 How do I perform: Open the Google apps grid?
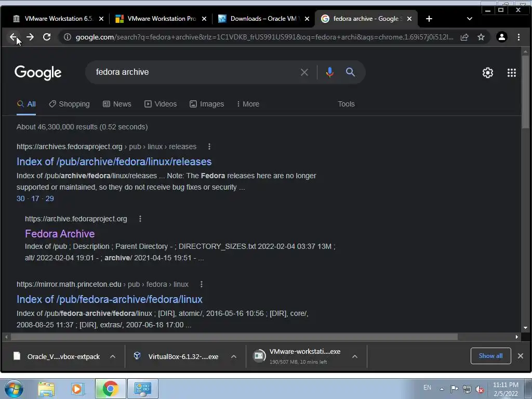click(511, 73)
